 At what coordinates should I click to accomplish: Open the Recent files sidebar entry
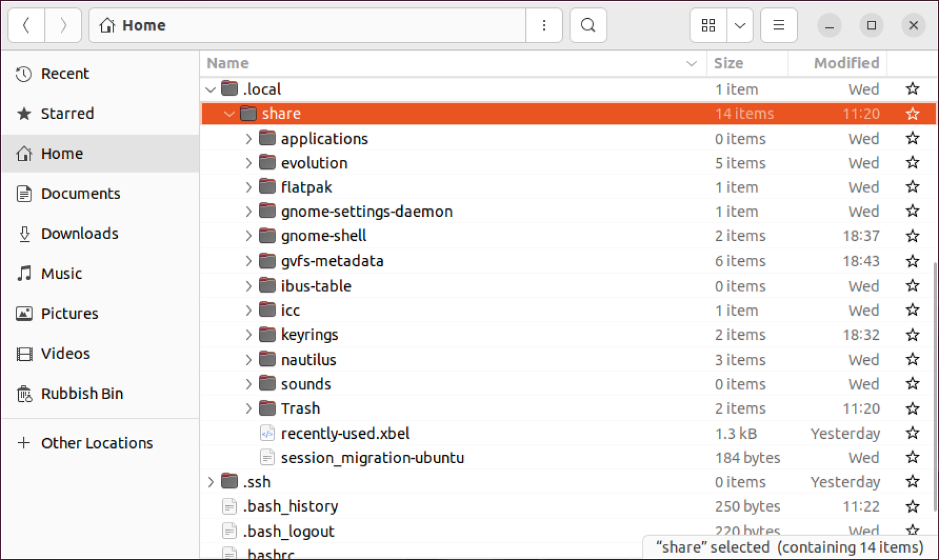click(64, 73)
